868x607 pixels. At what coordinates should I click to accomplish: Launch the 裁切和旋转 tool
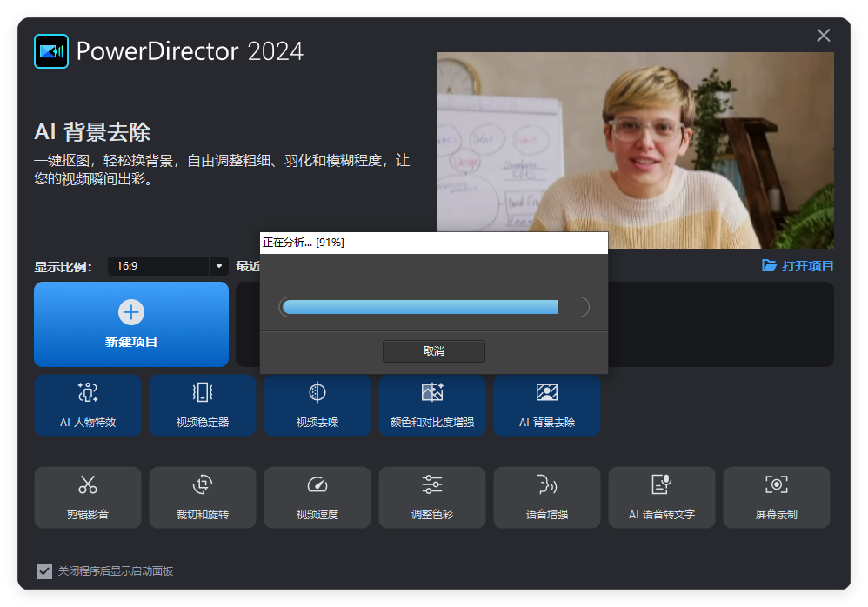[x=202, y=497]
